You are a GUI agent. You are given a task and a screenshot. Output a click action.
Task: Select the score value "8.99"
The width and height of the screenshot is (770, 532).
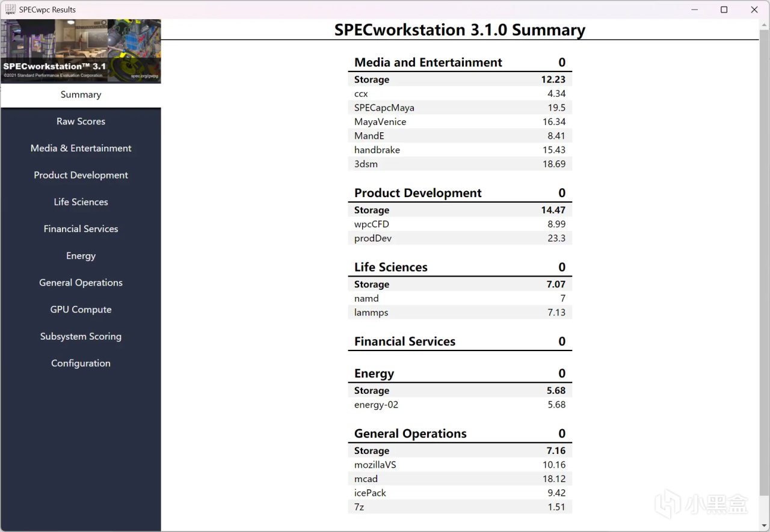point(556,224)
